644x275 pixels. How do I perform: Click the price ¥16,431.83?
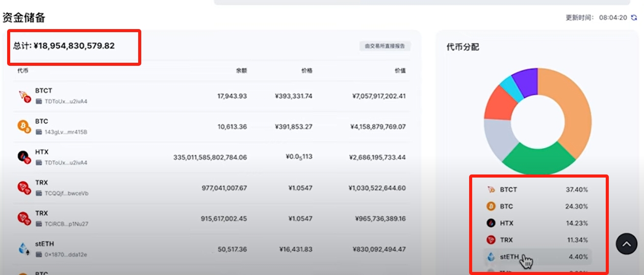296,249
